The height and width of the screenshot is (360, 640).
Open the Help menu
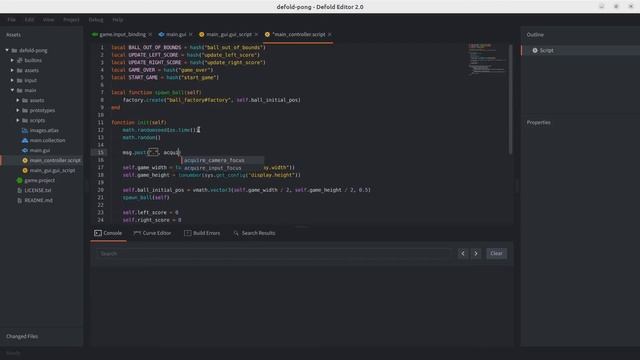tap(118, 20)
